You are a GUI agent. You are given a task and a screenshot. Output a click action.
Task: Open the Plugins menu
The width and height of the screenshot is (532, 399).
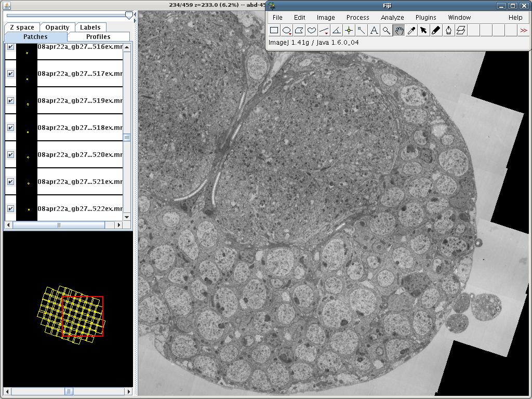(425, 17)
